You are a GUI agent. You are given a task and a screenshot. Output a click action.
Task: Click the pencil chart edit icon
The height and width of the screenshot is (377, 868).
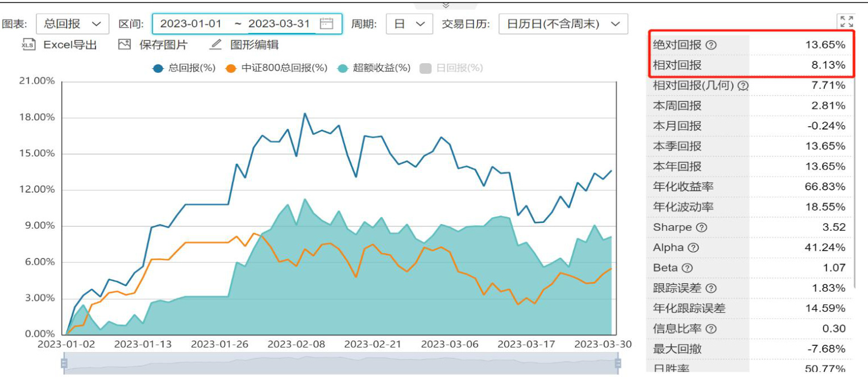[215, 45]
